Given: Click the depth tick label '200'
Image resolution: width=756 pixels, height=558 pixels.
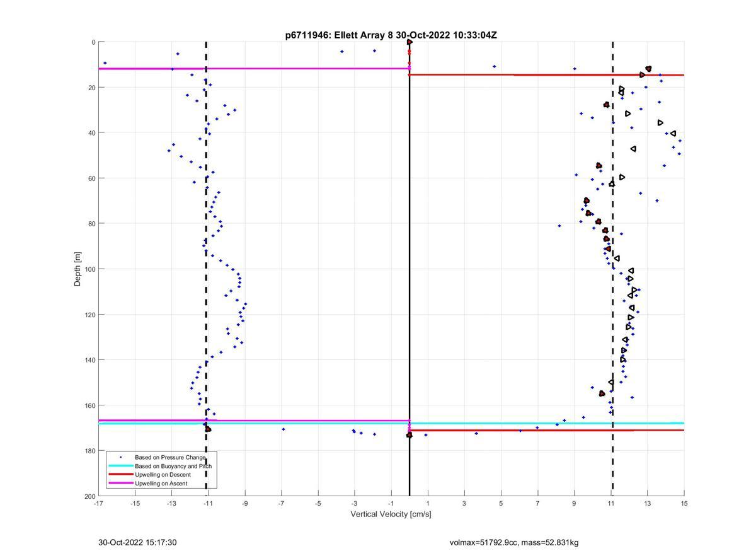Looking at the screenshot, I should click(x=90, y=496).
